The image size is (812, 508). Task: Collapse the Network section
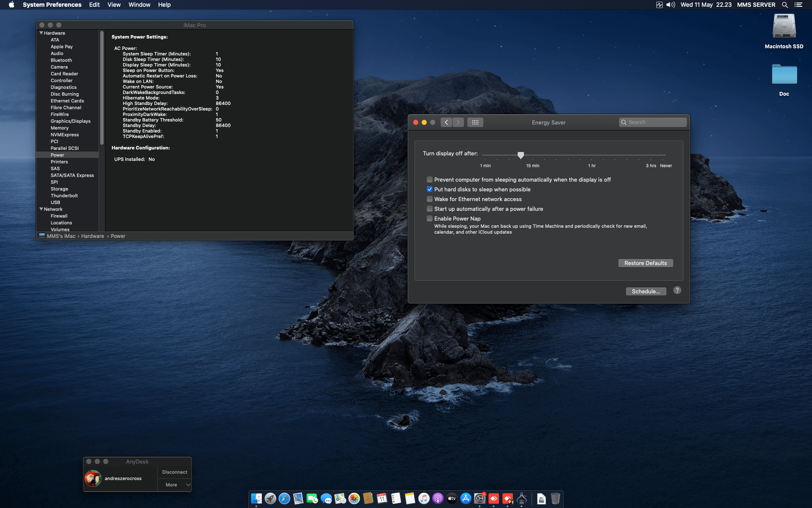(41, 209)
